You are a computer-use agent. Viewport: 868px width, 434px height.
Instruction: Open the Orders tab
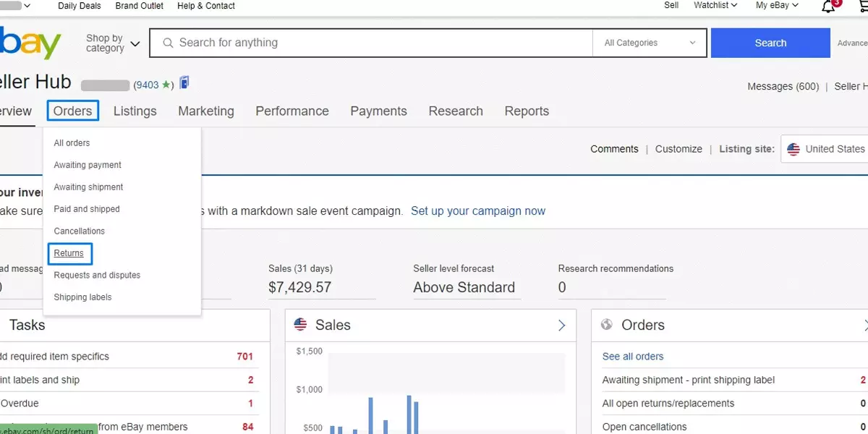tap(72, 111)
